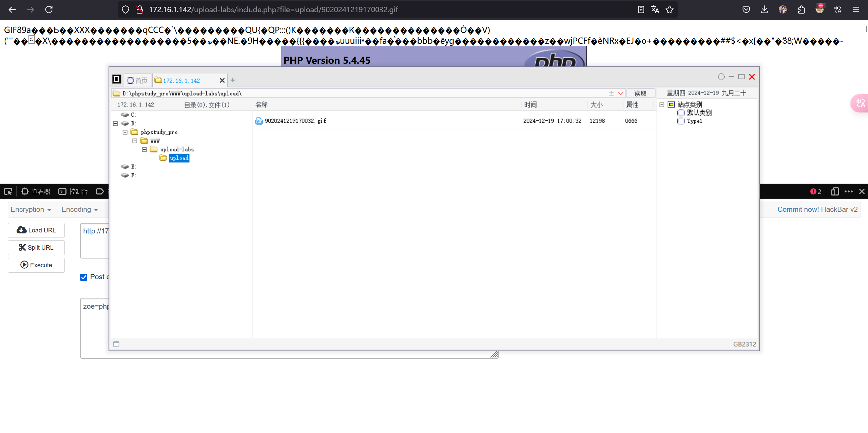Select the F: drive in the tree
The image size is (868, 433).
(129, 175)
